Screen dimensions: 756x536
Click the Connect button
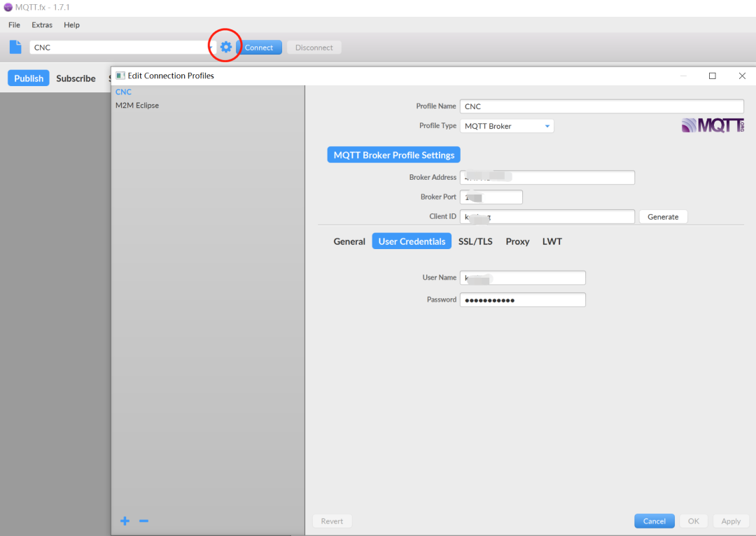coord(259,48)
